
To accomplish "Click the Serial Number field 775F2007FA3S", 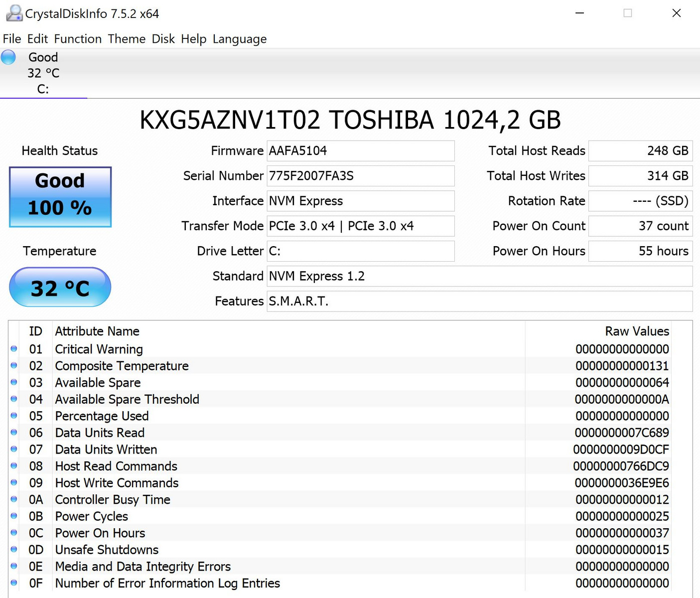I will [x=361, y=176].
